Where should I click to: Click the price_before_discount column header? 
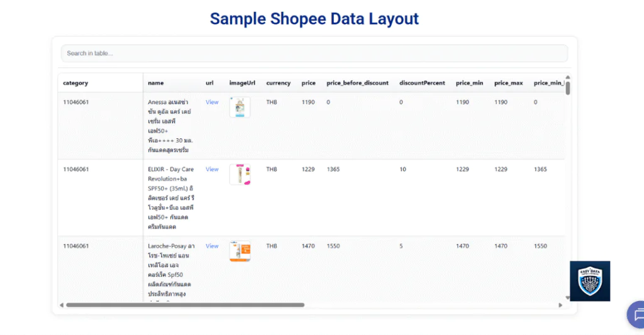(357, 83)
